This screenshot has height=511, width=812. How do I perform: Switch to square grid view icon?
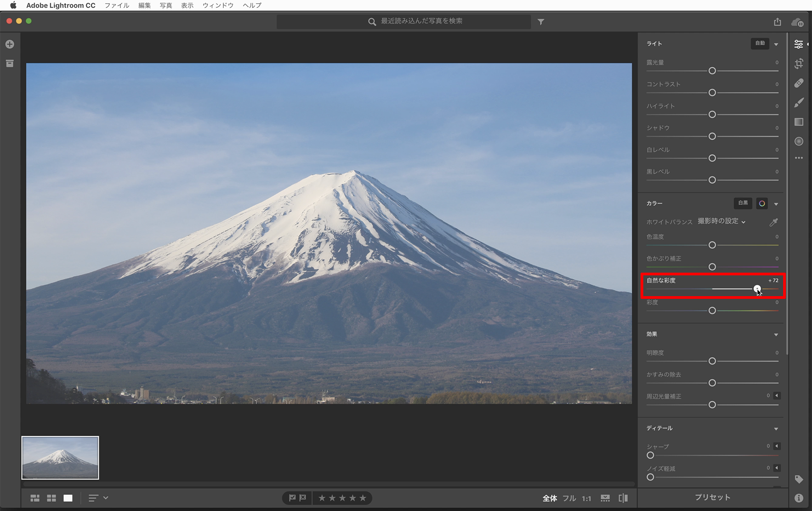pos(51,498)
